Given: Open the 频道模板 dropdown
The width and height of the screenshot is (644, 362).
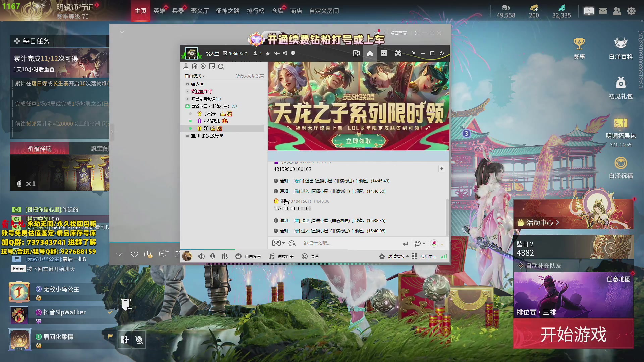Looking at the screenshot, I should pos(394,257).
